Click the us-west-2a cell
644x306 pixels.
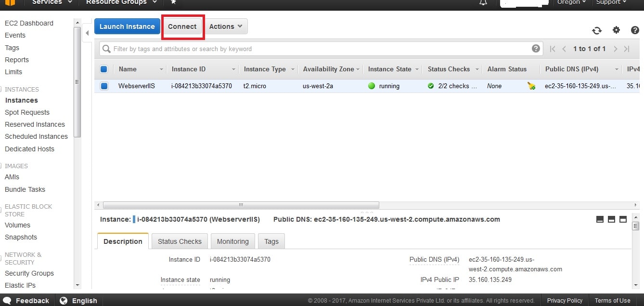318,86
